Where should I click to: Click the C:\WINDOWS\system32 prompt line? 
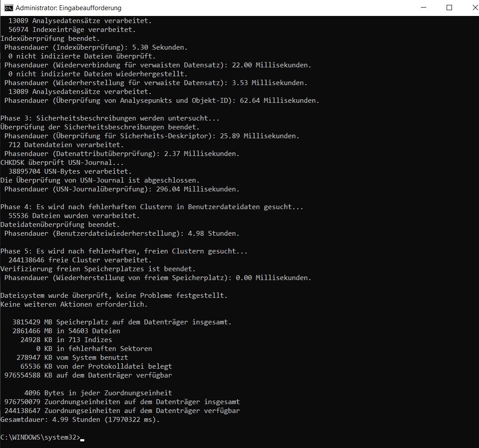pos(40,437)
